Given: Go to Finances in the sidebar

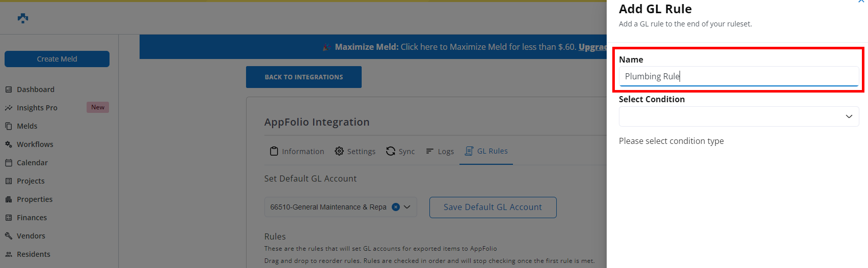Looking at the screenshot, I should tap(32, 218).
